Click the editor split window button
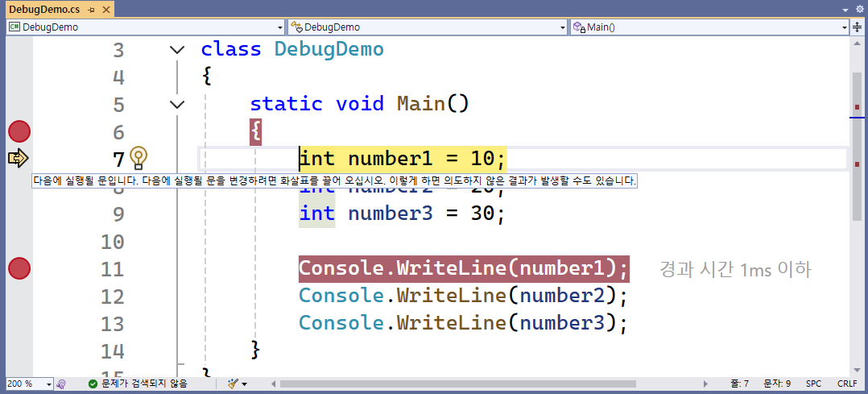The height and width of the screenshot is (394, 868). click(x=858, y=27)
